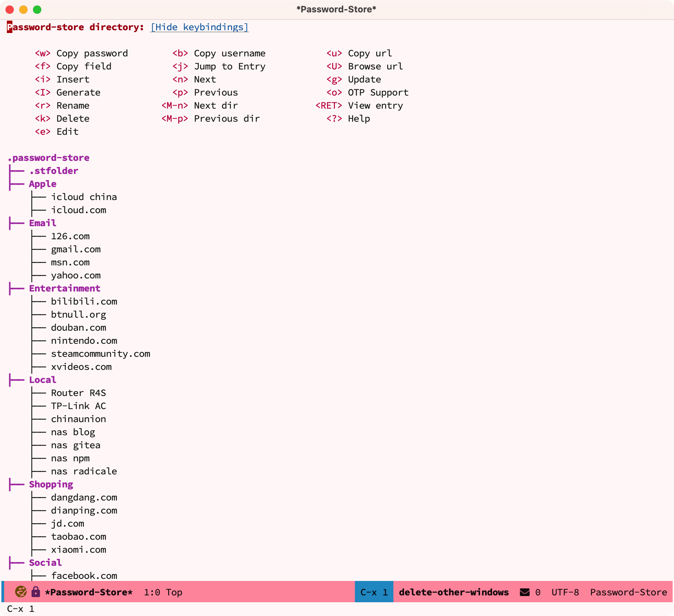Open the Router R4S entry
Screen dimensions: 674x616
[x=78, y=393]
